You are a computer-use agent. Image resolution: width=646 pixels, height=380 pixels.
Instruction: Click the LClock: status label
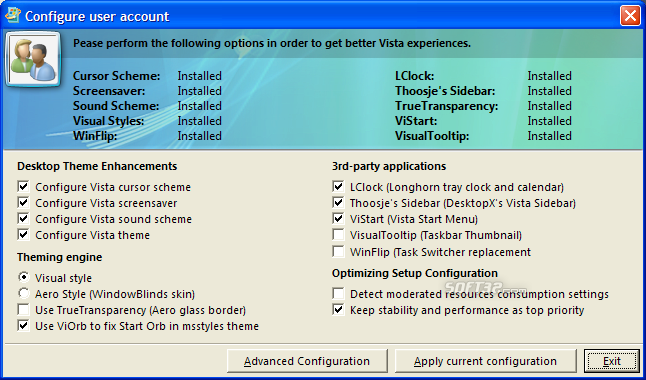[414, 76]
